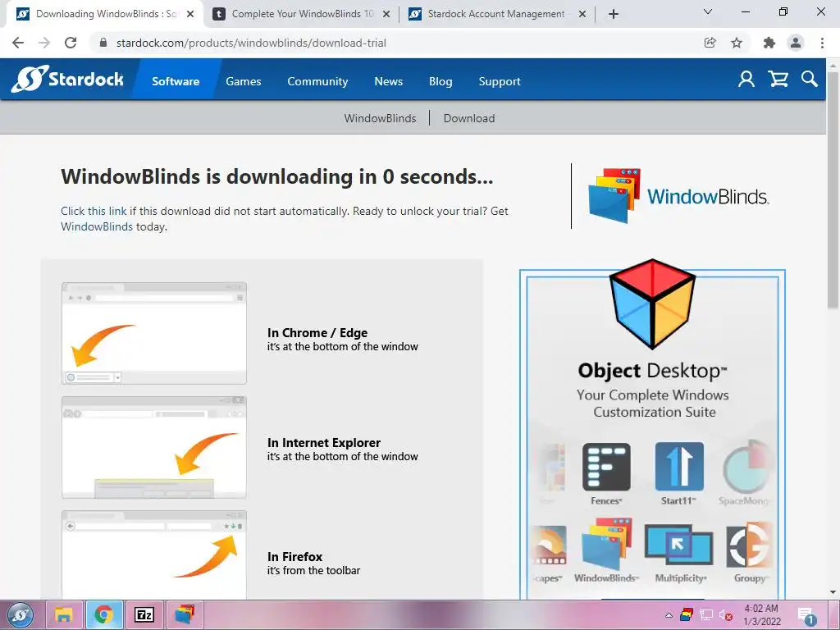Open the notification center icon
The height and width of the screenshot is (630, 840).
pyautogui.click(x=806, y=616)
